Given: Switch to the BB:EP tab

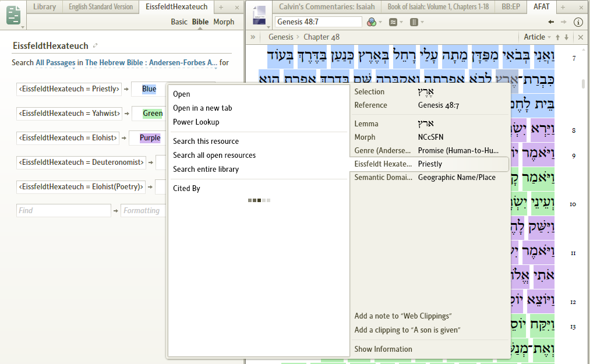Looking at the screenshot, I should pyautogui.click(x=511, y=7).
